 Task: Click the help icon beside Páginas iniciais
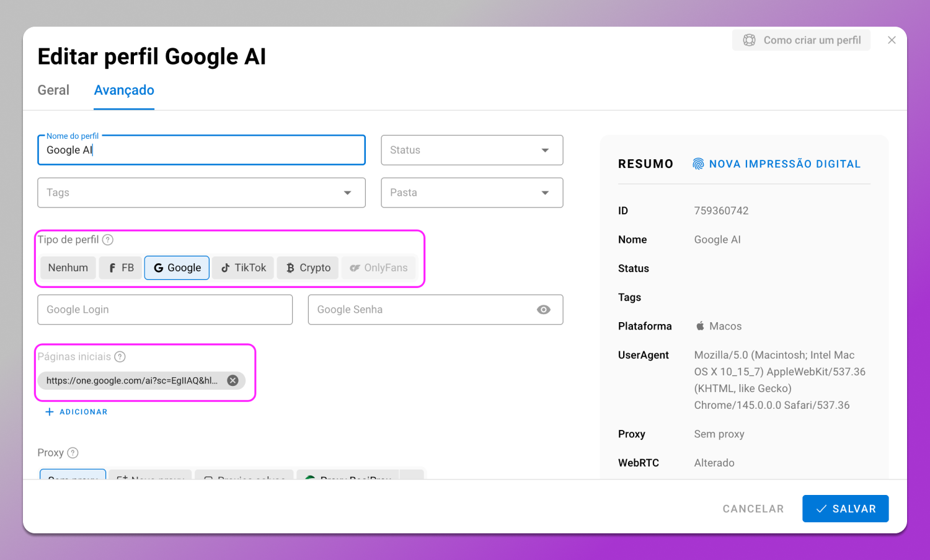tap(120, 357)
